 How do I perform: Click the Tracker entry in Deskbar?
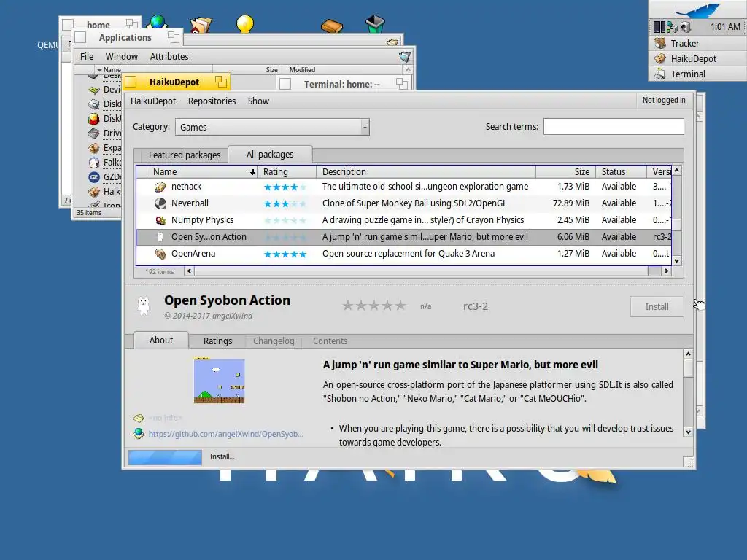pyautogui.click(x=697, y=43)
